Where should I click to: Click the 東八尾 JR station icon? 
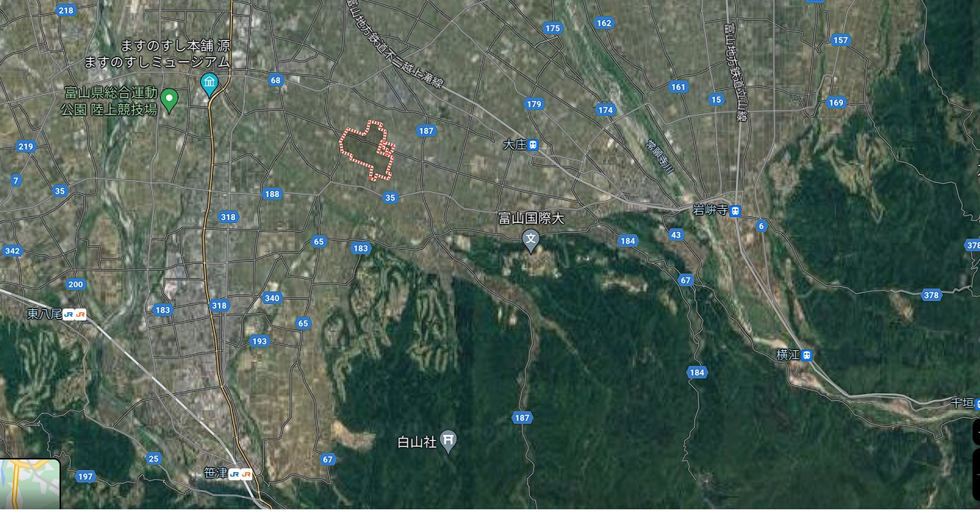click(x=74, y=314)
